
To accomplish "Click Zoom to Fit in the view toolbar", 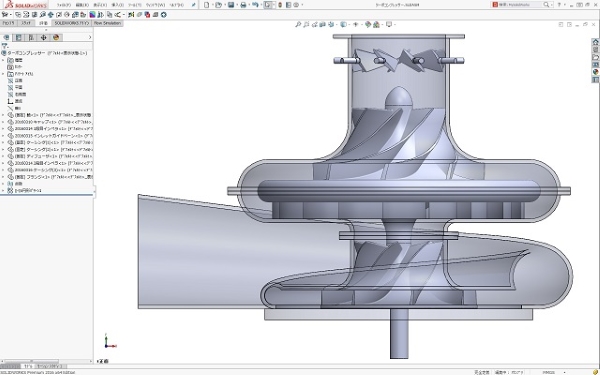I will [298, 24].
